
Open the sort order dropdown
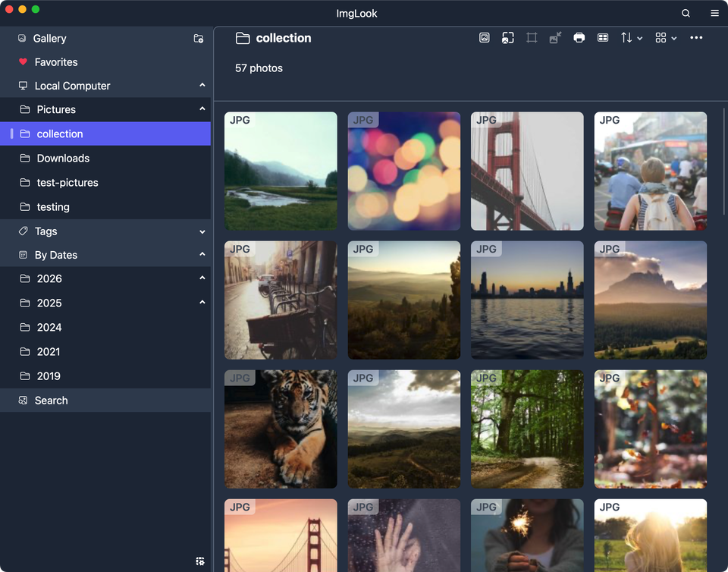631,38
